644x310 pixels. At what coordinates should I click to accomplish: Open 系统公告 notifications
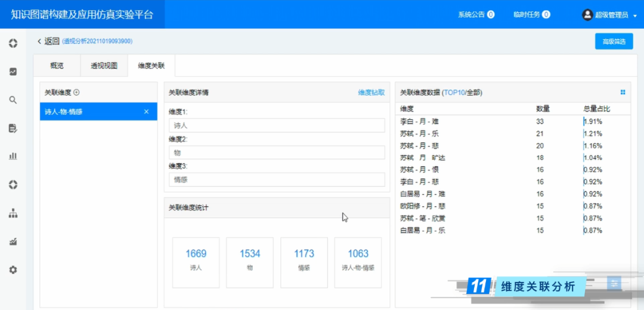tap(476, 15)
